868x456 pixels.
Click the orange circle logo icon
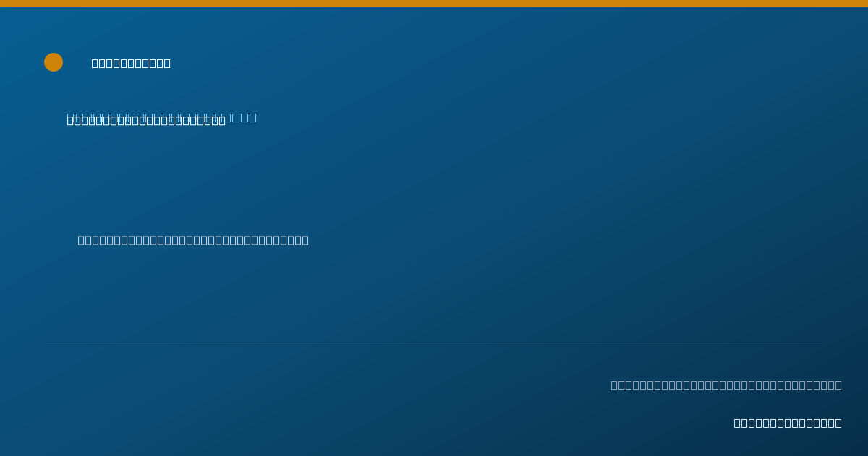click(54, 62)
